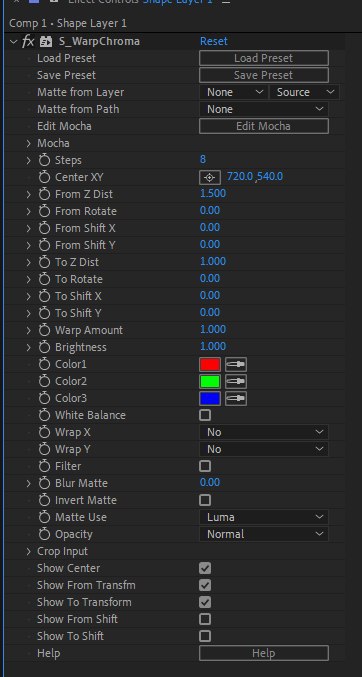This screenshot has width=362, height=677.
Task: Enable the Filter checkbox
Action: tap(205, 466)
